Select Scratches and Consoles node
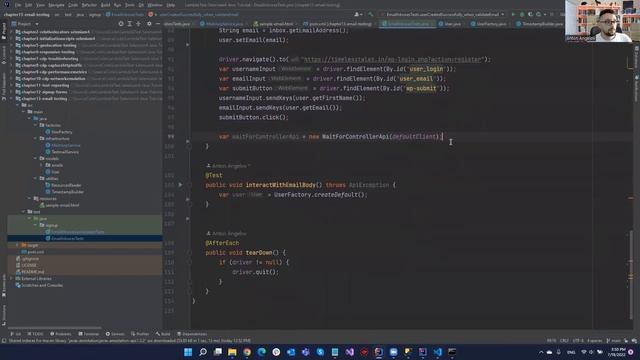This screenshot has width=640, height=360. (x=39, y=285)
